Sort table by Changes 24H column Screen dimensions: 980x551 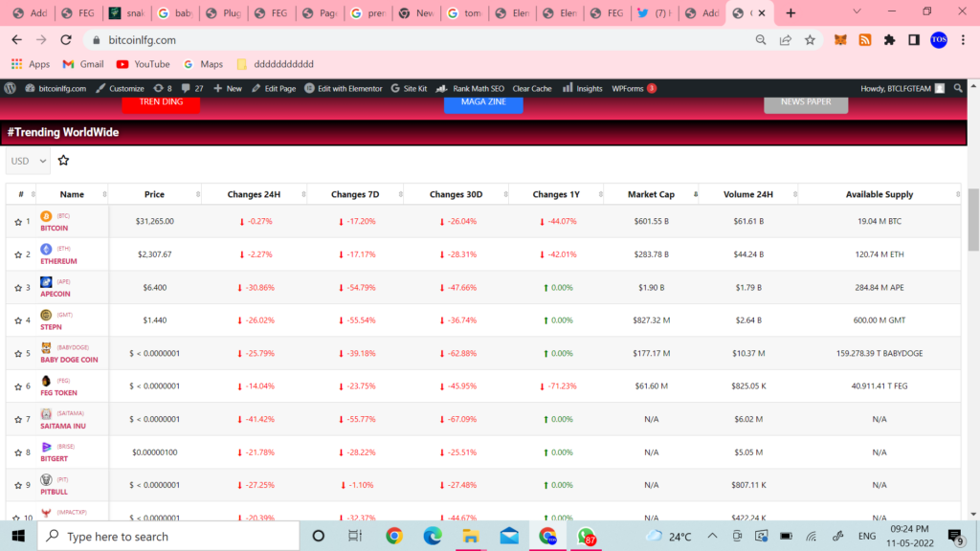[254, 194]
